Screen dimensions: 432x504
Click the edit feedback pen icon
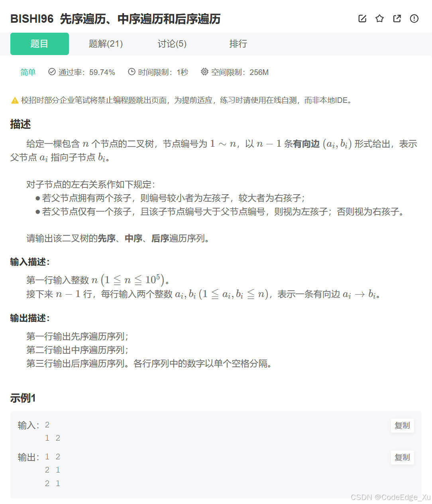click(362, 18)
